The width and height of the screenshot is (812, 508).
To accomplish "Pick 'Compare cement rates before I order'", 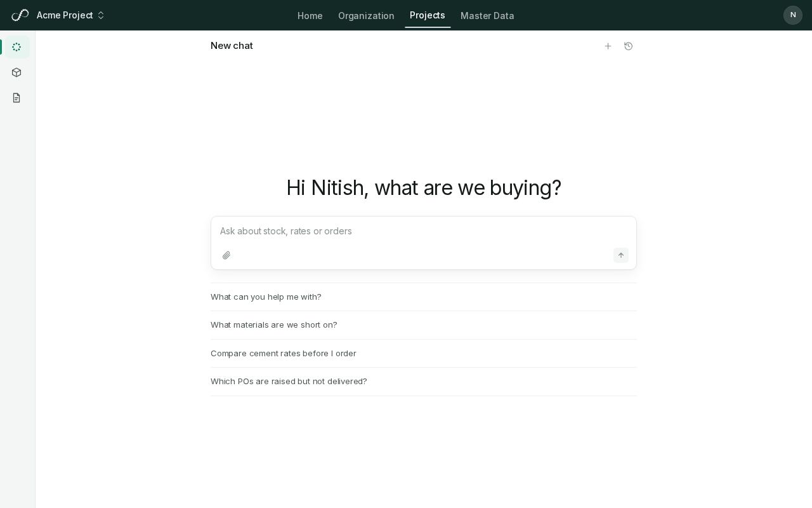I will [x=424, y=354].
